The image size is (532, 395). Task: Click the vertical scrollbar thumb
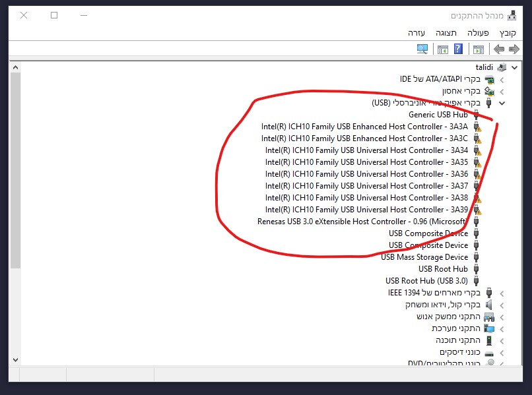[15, 171]
